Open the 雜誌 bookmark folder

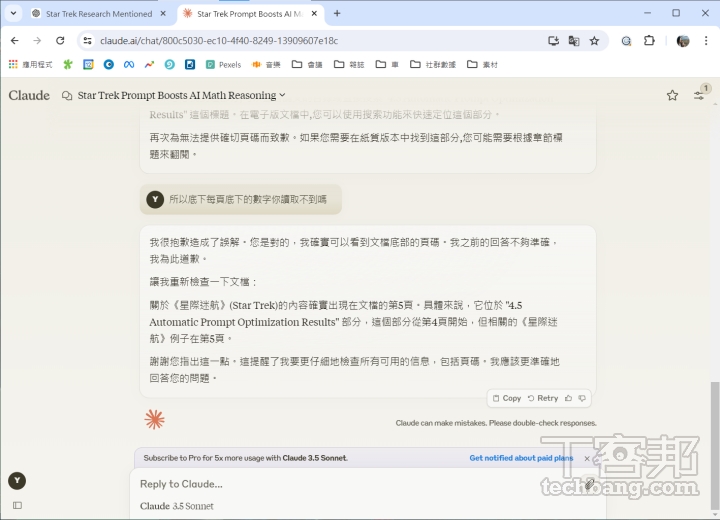(x=349, y=64)
